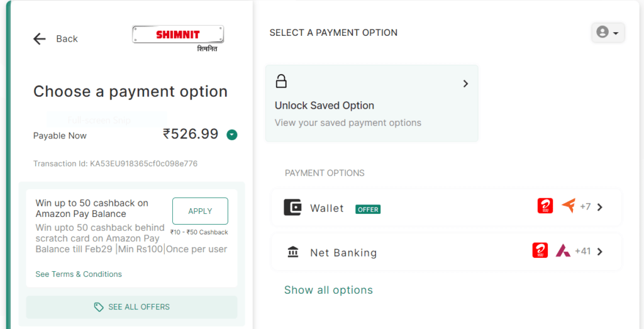This screenshot has width=644, height=329.
Task: Click Show all options link
Action: tap(328, 290)
